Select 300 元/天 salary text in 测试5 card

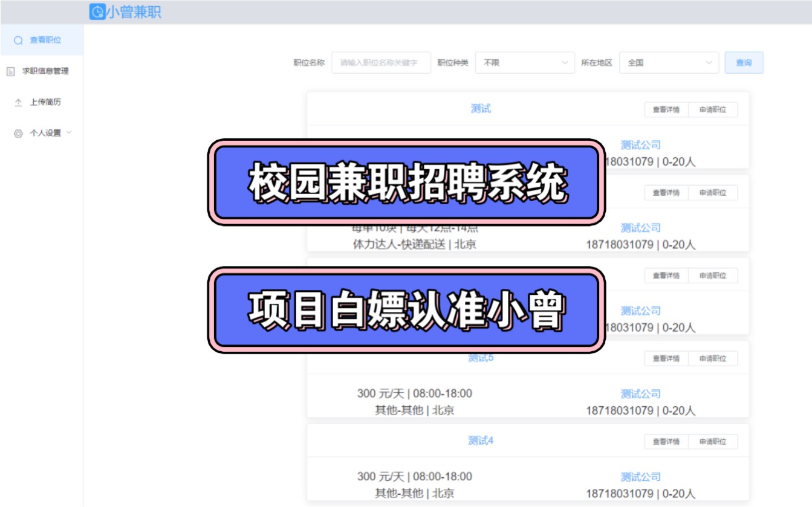pos(380,393)
